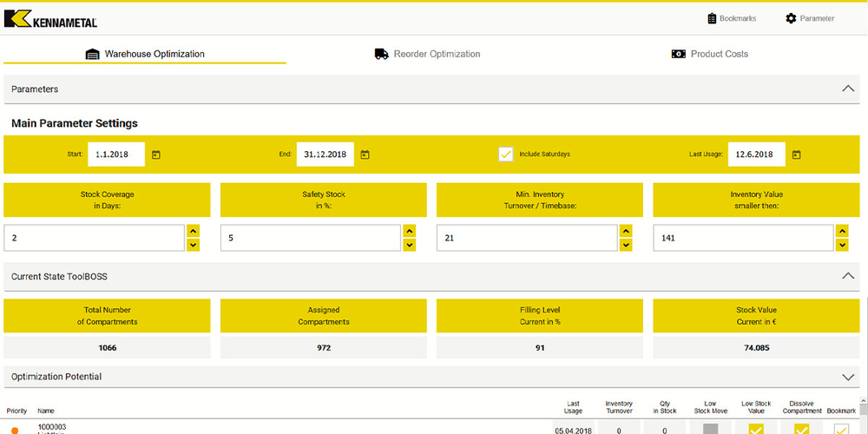The image size is (868, 434).
Task: Toggle Low Stock Move box for item 1000003
Action: (x=710, y=429)
